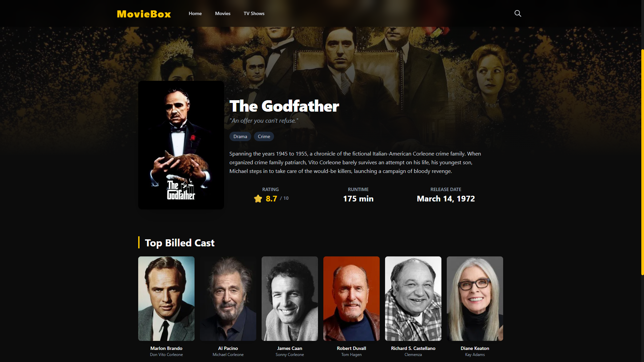Select the Drama genre tag

point(240,136)
